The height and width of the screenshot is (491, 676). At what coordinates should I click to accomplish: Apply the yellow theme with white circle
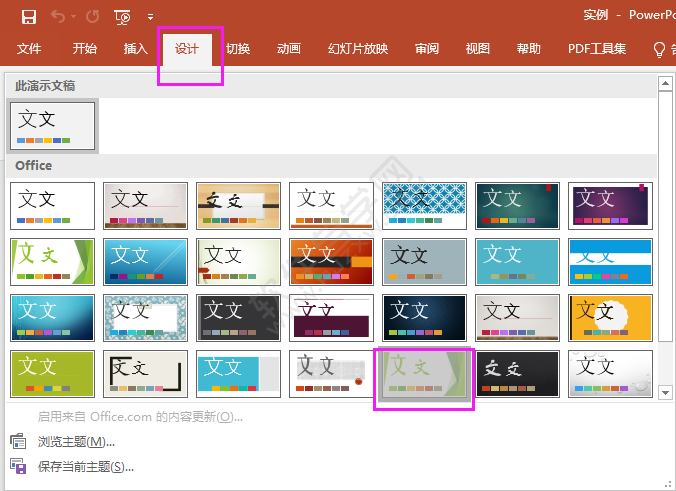point(610,318)
